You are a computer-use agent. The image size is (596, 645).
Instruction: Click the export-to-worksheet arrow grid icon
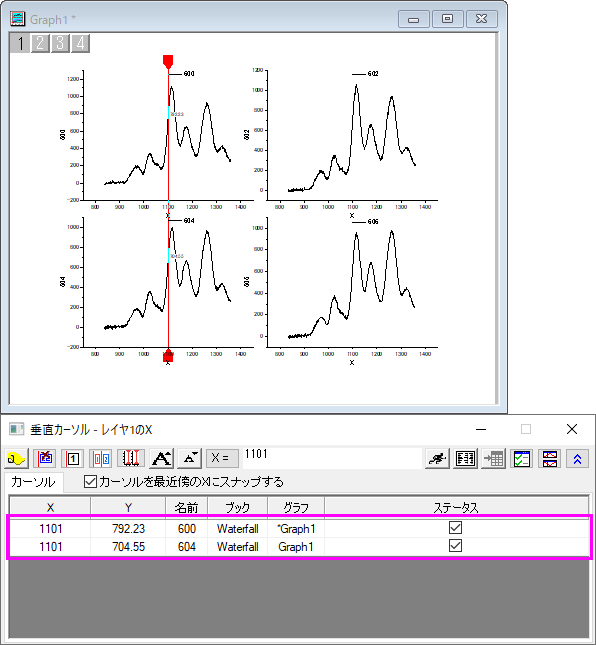(x=493, y=458)
